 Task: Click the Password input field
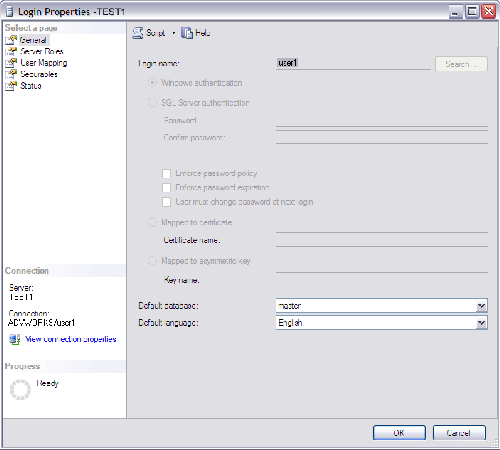click(x=382, y=121)
